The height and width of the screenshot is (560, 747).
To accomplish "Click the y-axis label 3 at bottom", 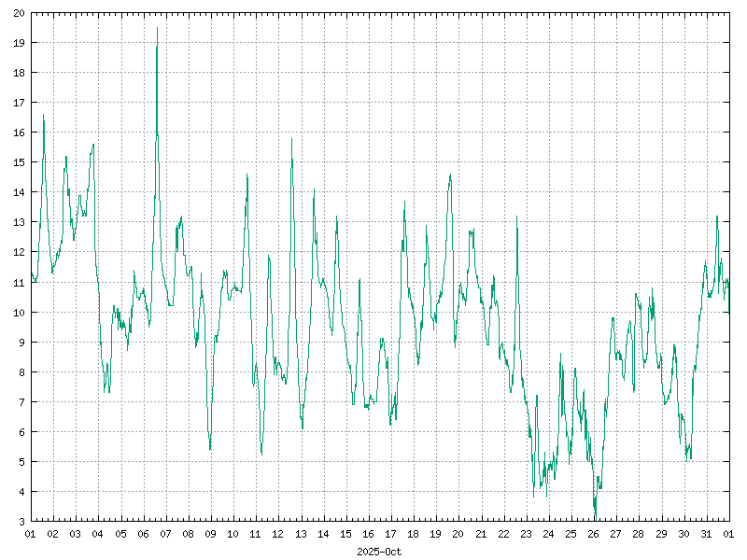I will (23, 520).
